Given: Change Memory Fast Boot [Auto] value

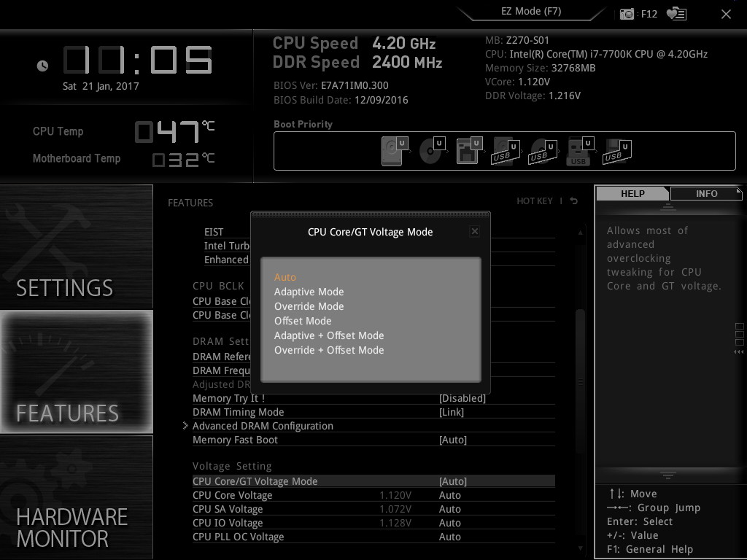Looking at the screenshot, I should [452, 440].
